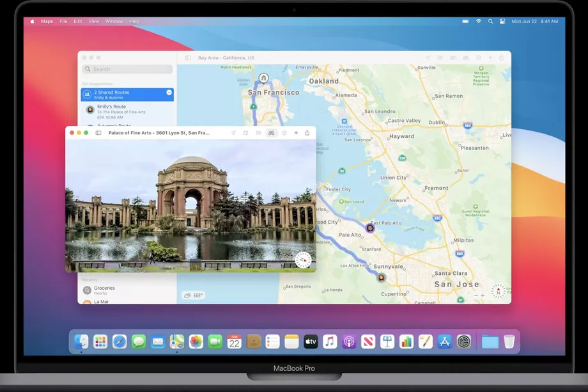Click the home pin near San Francisco

263,78
